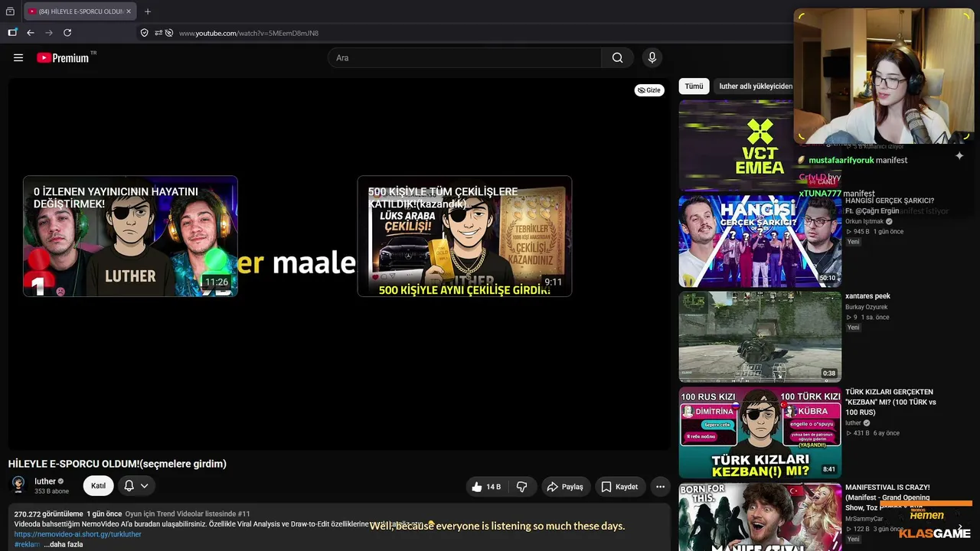Click the search magnifier button
Image resolution: width=980 pixels, height=551 pixels.
click(617, 57)
